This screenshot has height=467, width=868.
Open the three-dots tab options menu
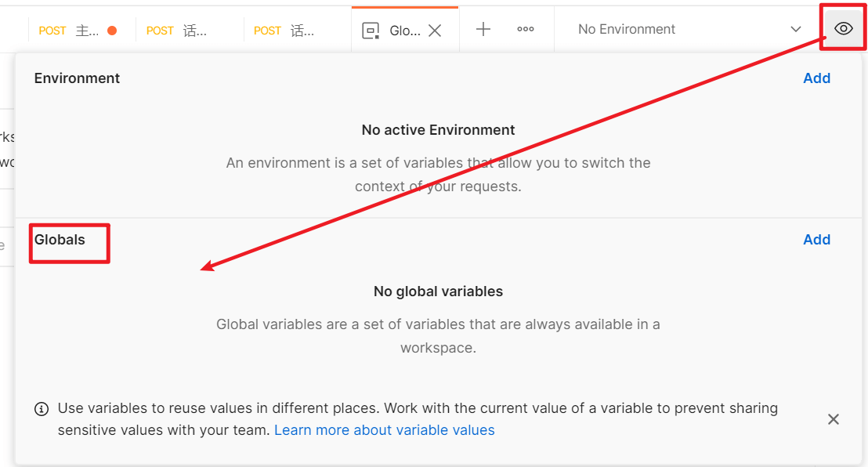tap(526, 29)
